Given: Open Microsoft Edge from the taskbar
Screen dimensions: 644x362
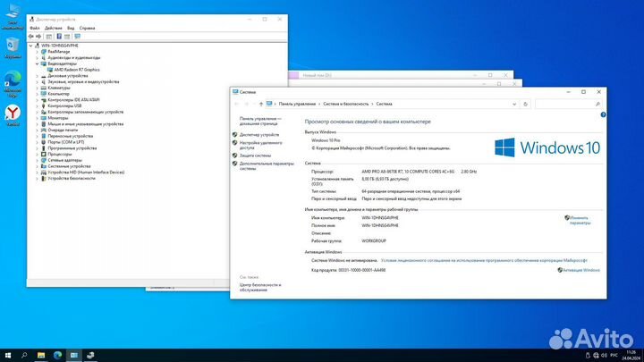Looking at the screenshot, I should coord(57,356).
